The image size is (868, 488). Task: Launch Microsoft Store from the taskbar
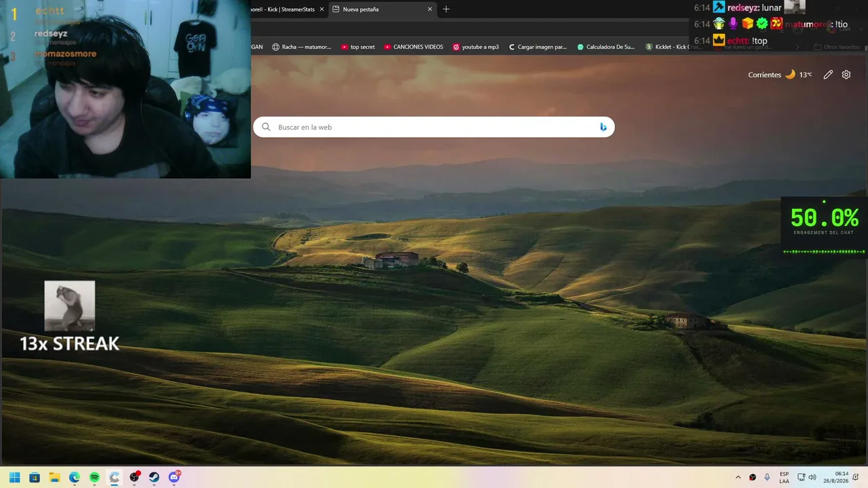click(x=35, y=477)
